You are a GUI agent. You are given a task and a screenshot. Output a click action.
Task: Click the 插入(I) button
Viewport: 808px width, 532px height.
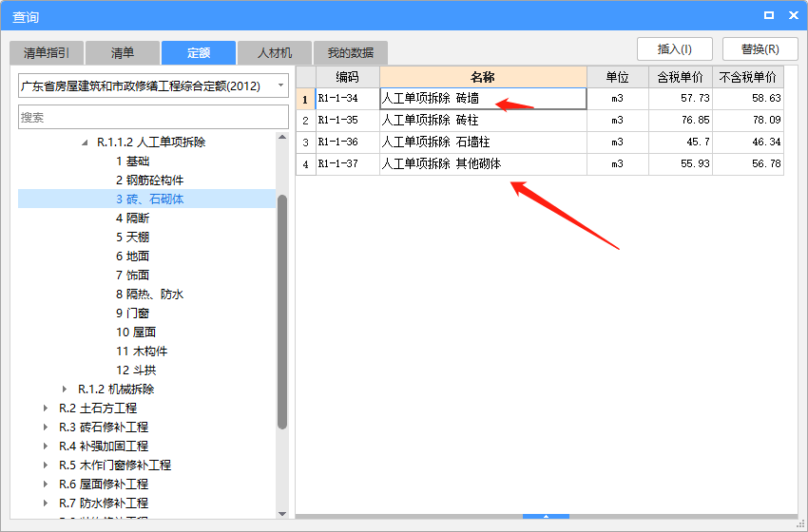[675, 49]
